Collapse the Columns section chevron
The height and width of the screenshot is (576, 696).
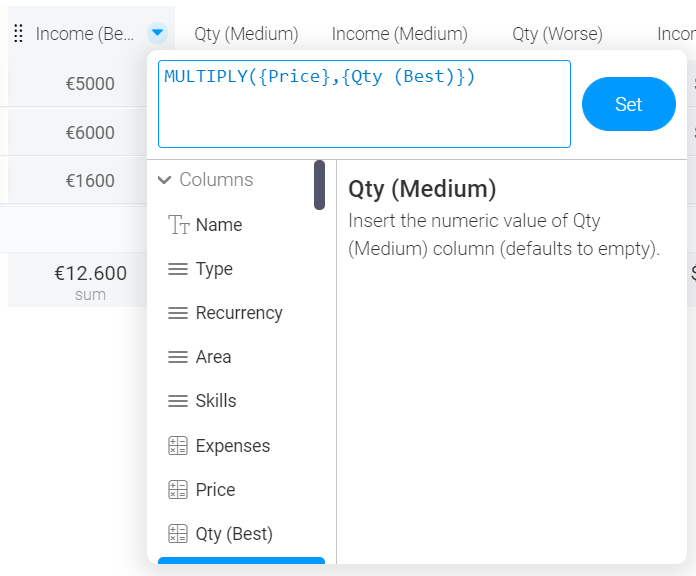(x=165, y=181)
